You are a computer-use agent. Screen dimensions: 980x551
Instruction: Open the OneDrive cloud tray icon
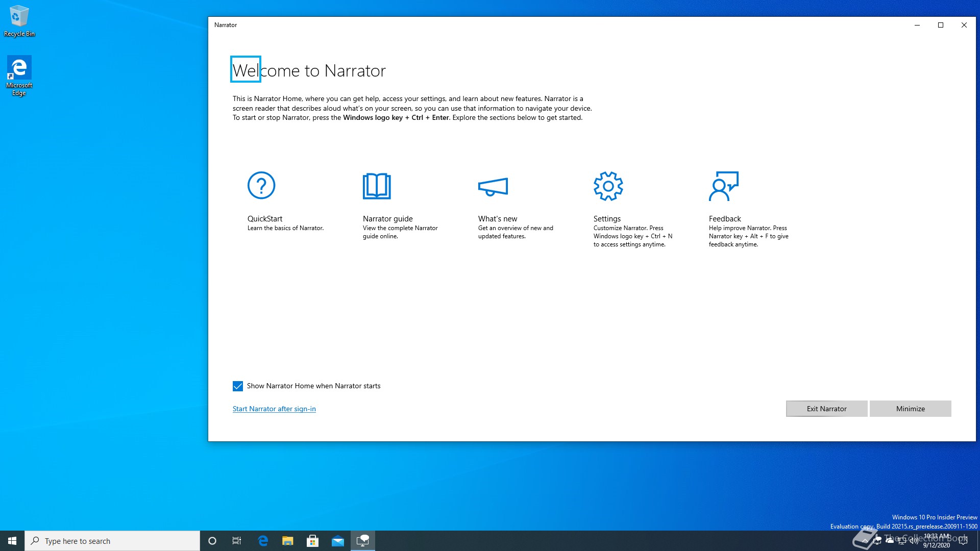(x=890, y=540)
